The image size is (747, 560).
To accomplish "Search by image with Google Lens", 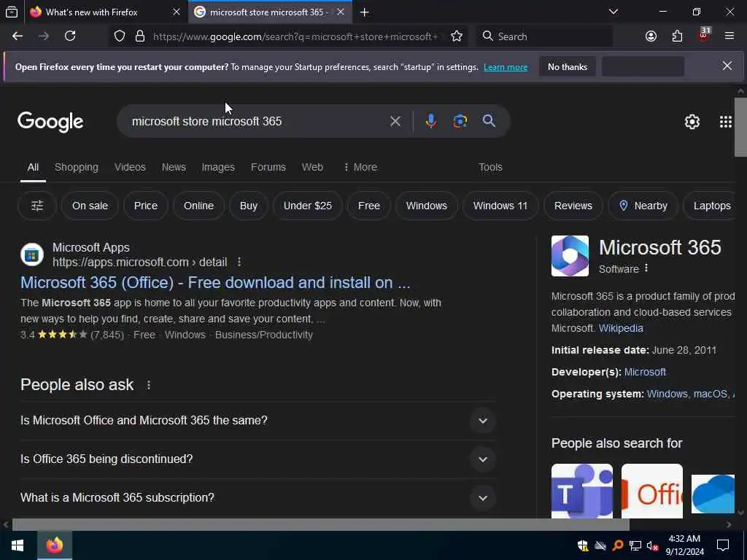I will pos(460,122).
